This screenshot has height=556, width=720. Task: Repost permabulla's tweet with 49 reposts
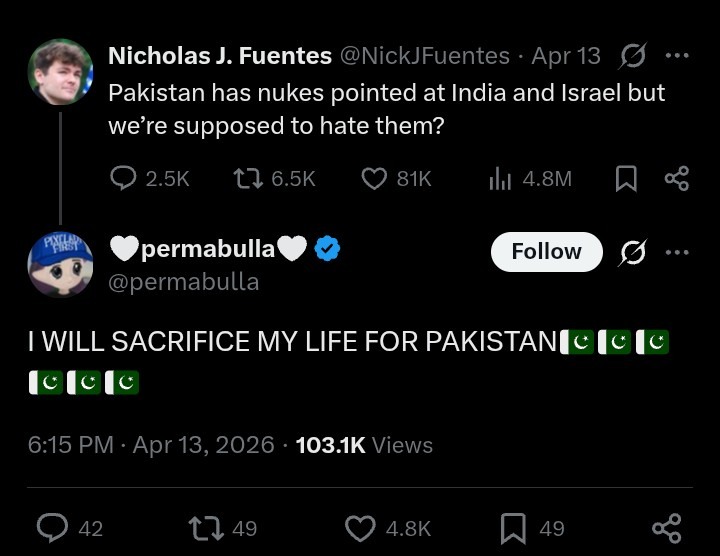204,527
